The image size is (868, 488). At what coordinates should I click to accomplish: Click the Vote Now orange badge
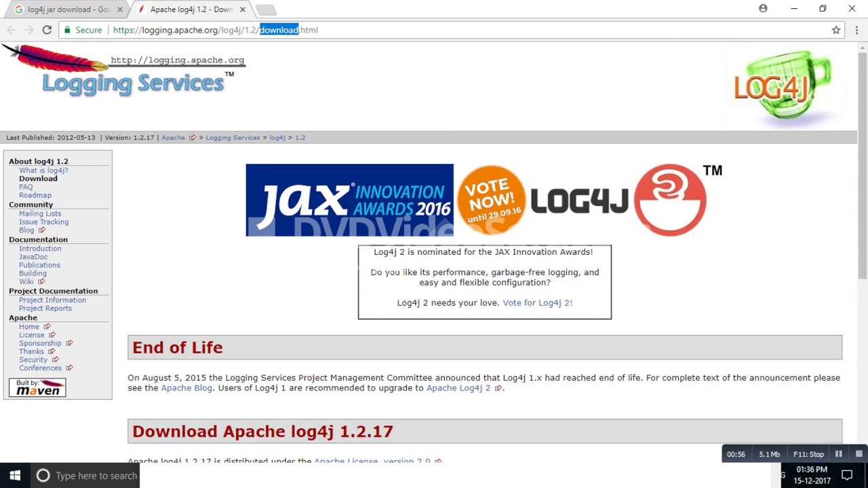[x=491, y=200]
